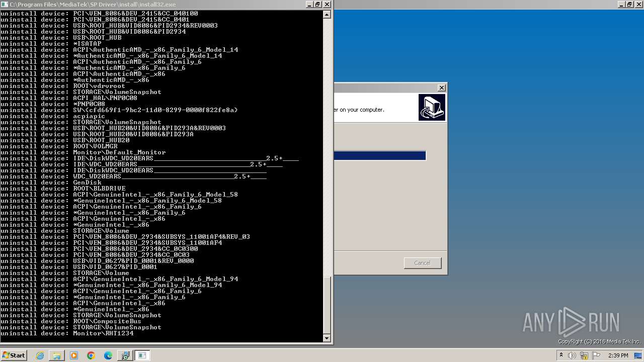The width and height of the screenshot is (644, 362).
Task: Click the line 'uninstall device: ROOT\VOLMGR'
Action: (x=59, y=146)
